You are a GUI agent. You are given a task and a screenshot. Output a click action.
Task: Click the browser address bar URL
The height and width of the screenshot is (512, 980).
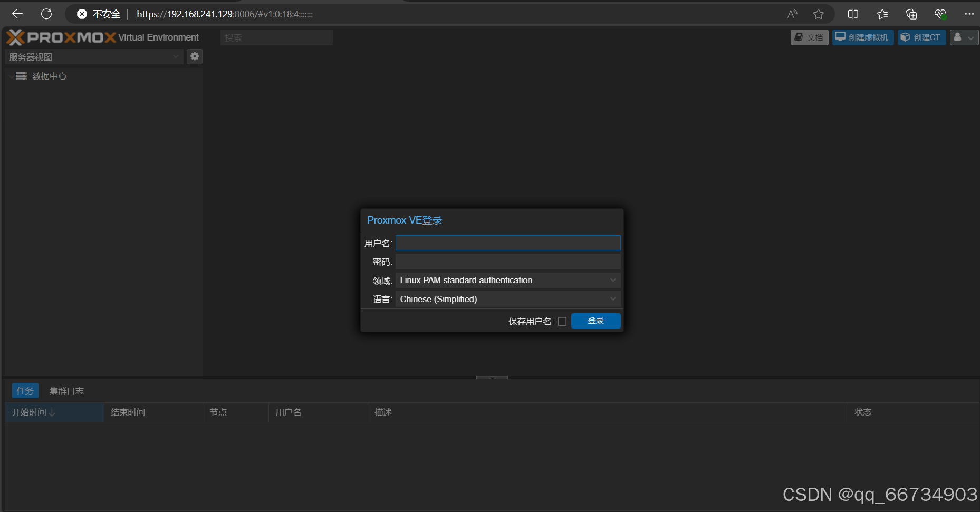pyautogui.click(x=225, y=14)
